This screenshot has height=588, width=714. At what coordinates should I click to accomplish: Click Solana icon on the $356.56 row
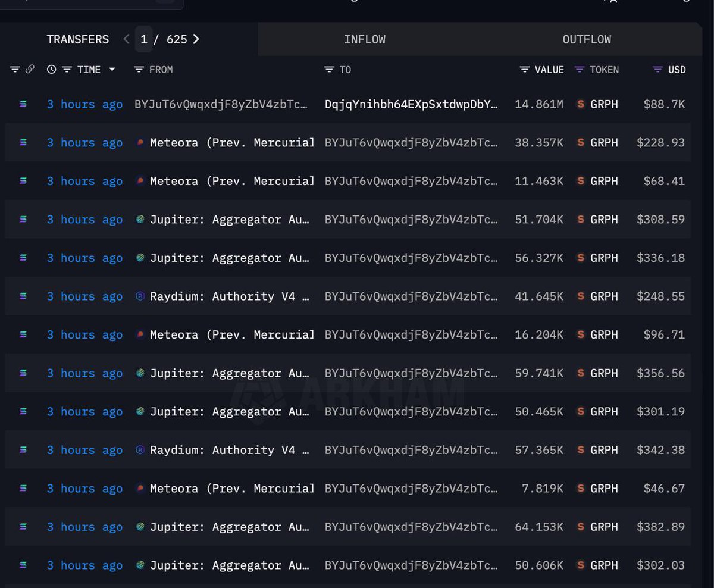(23, 373)
